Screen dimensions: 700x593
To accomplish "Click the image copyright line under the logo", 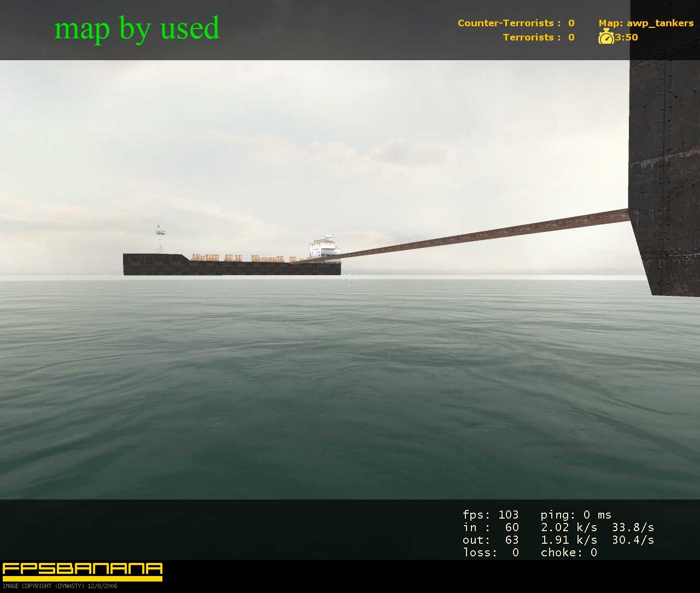I will pyautogui.click(x=60, y=586).
